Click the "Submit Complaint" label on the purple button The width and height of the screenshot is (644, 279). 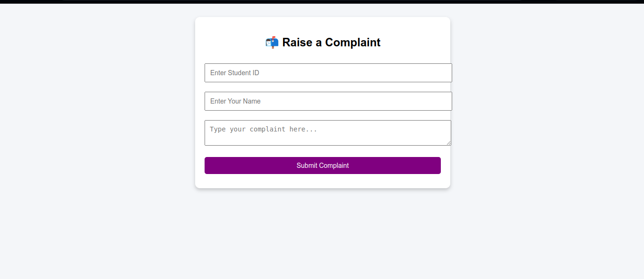pyautogui.click(x=323, y=166)
